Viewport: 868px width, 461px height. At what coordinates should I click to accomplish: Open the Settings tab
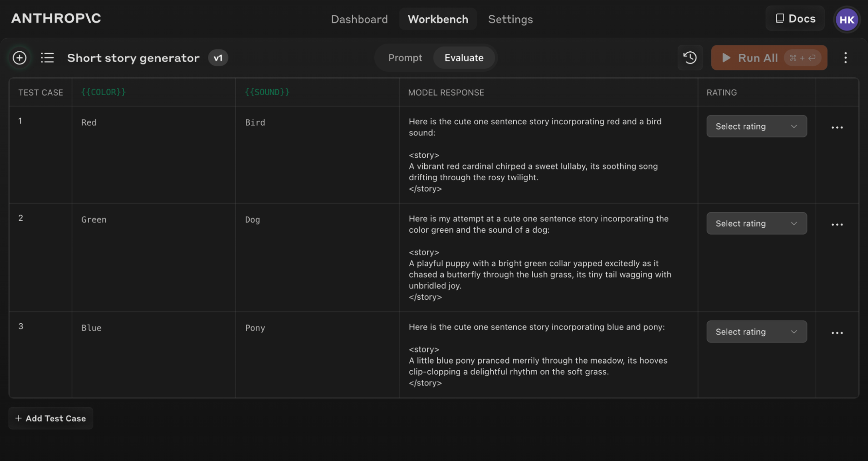pyautogui.click(x=510, y=19)
